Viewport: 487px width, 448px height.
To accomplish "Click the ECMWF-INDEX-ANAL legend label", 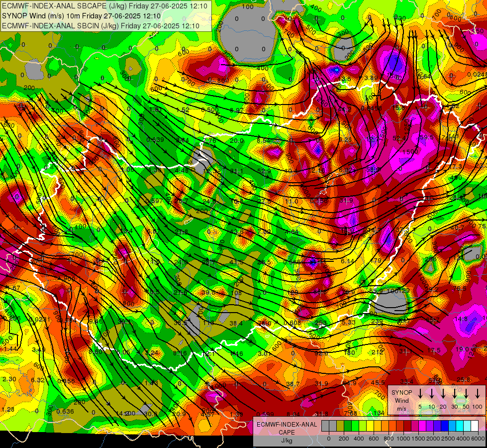I will [287, 425].
